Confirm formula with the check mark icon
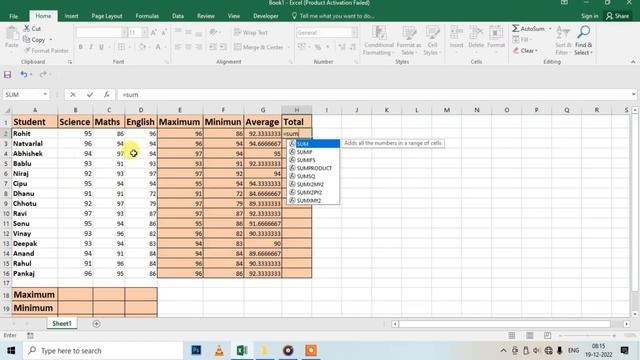 90,95
